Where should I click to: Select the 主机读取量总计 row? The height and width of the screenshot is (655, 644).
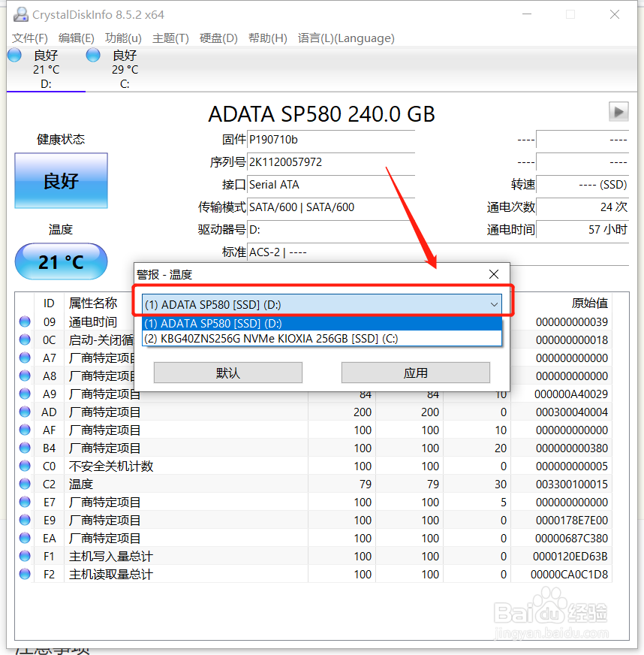(x=315, y=574)
